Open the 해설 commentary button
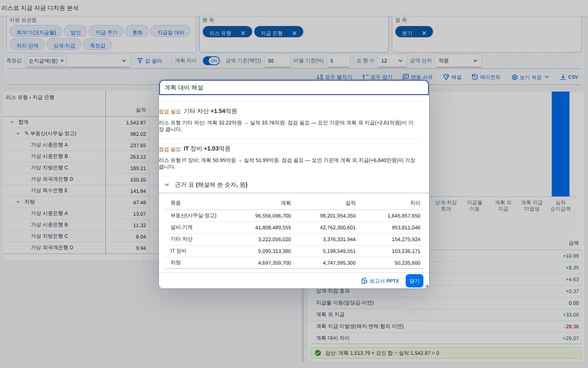Image resolution: width=588 pixels, height=368 pixels. 452,77
